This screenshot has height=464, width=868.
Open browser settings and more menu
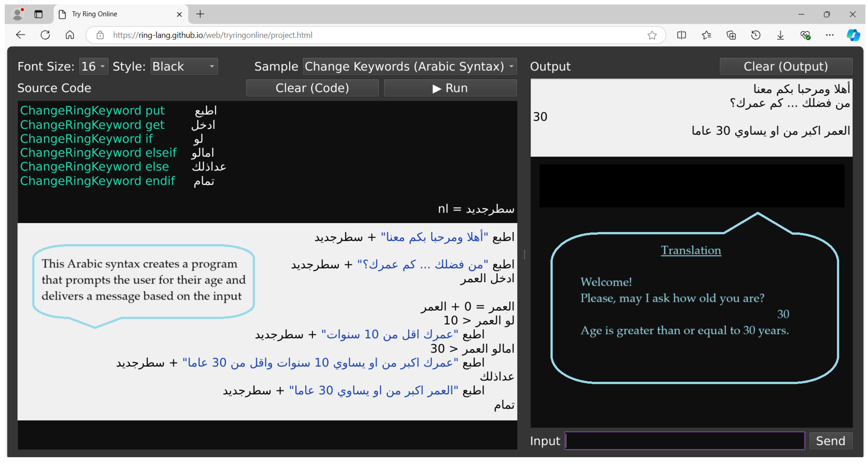point(829,35)
